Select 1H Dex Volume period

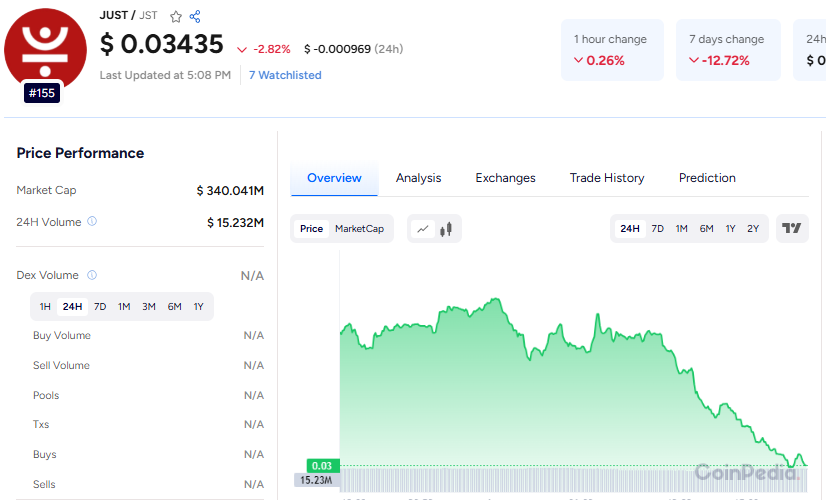[45, 307]
